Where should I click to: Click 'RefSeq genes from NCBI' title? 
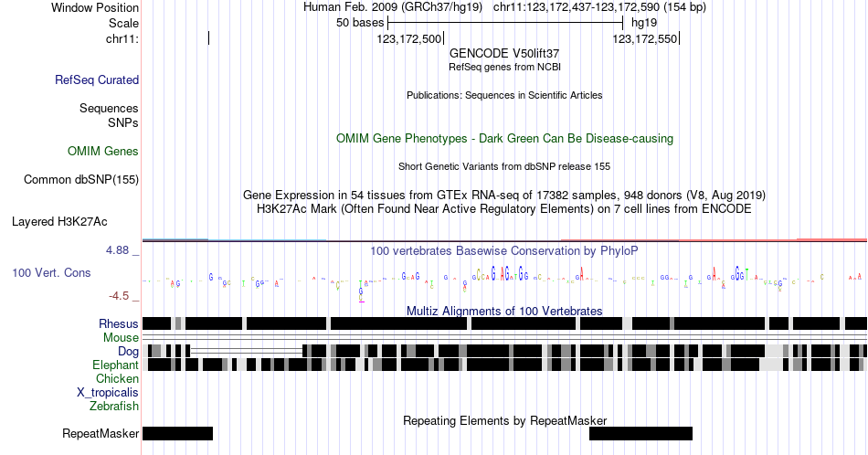pos(504,67)
